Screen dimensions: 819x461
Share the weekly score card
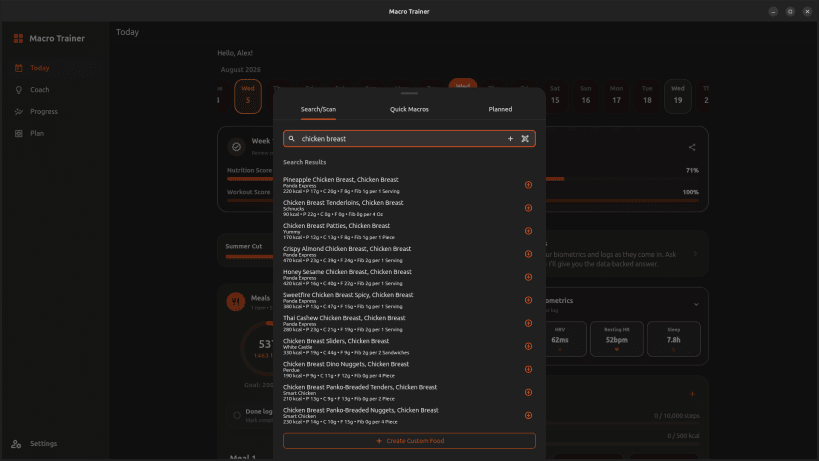click(692, 147)
